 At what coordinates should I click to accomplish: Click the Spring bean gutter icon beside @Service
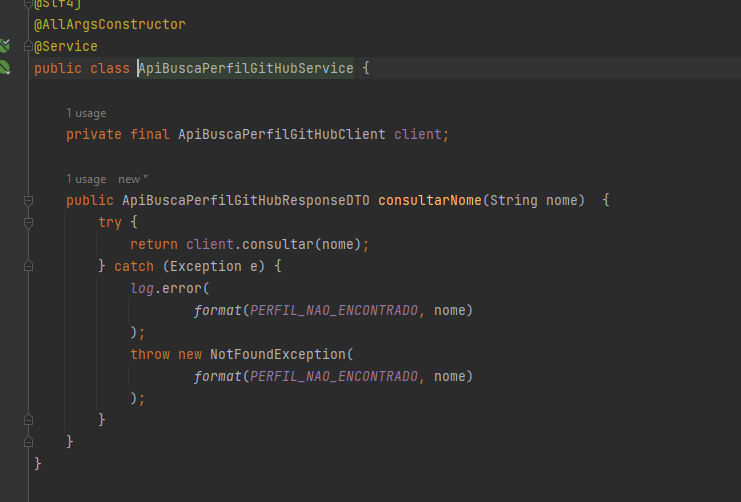click(5, 46)
